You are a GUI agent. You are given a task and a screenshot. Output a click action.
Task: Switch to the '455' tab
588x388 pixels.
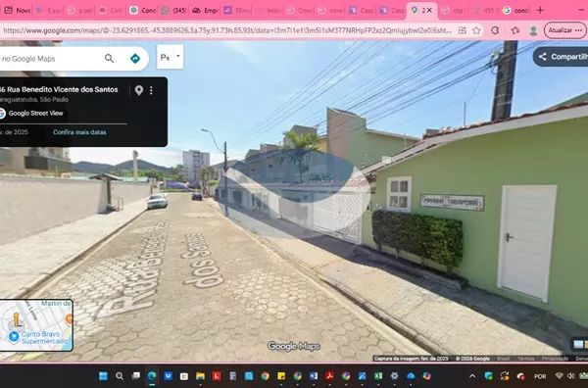(x=484, y=11)
